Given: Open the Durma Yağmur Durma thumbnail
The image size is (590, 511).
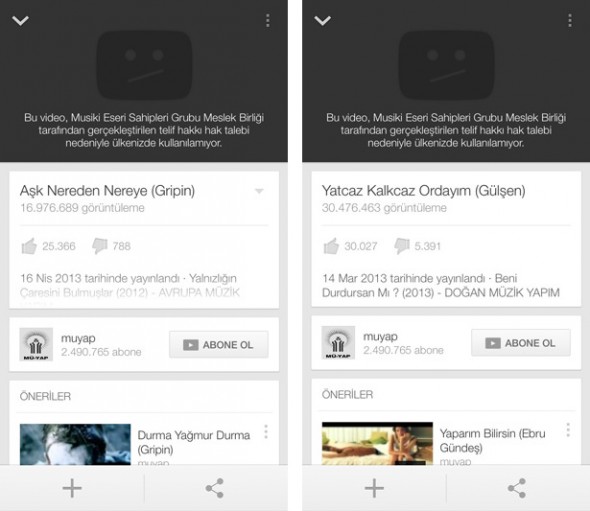Looking at the screenshot, I should pyautogui.click(x=75, y=444).
